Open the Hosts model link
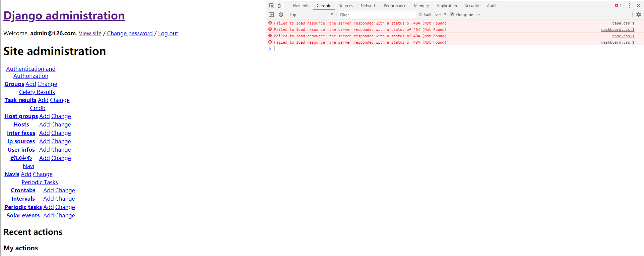 [x=21, y=124]
